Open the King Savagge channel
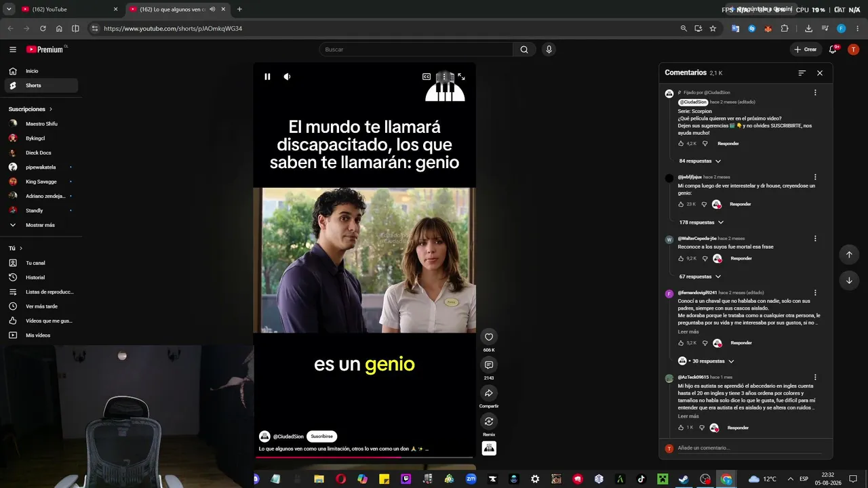Screen dimensions: 868x488 [x=41, y=182]
